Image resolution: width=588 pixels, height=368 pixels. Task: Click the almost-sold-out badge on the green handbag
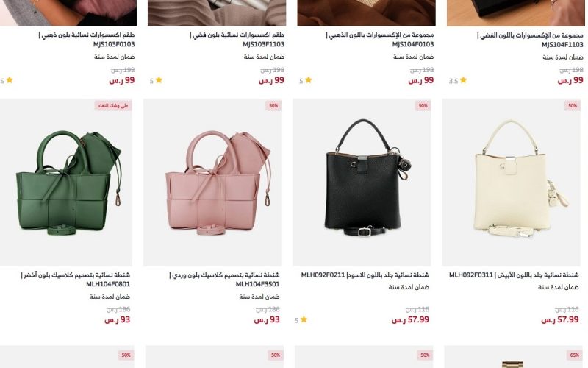[113, 106]
